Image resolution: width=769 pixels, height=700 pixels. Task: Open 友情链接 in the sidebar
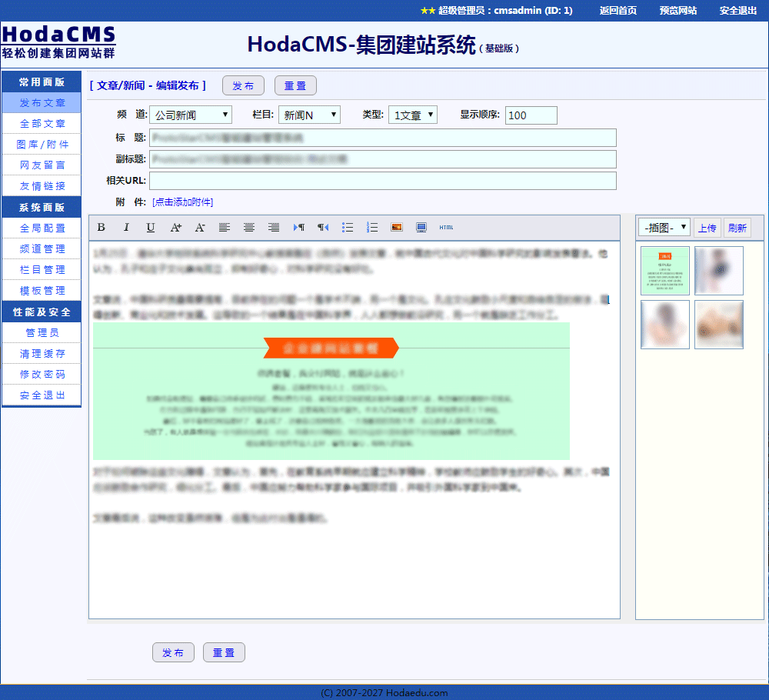[42, 186]
